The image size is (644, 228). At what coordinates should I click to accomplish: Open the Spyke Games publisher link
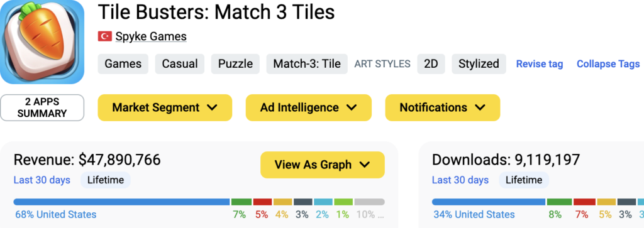pos(151,36)
